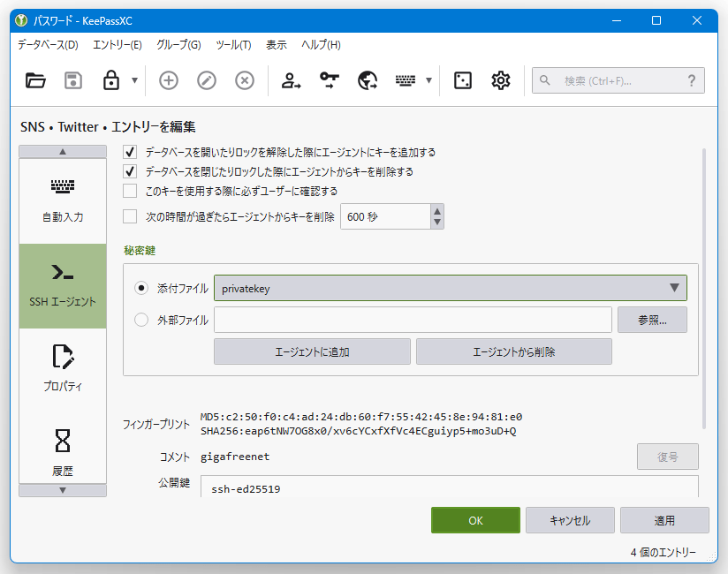Image resolution: width=728 pixels, height=574 pixels.
Task: Open the ツール(T) menu
Action: [x=233, y=45]
